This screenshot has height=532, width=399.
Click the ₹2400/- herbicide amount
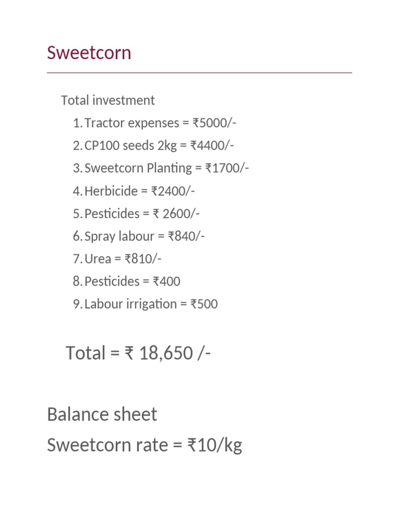coord(173,191)
